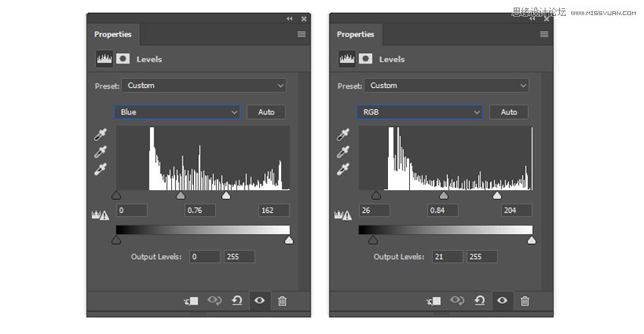Screen dimensions: 644x334
Task: Close the Blue Levels panel
Action: 304,19
